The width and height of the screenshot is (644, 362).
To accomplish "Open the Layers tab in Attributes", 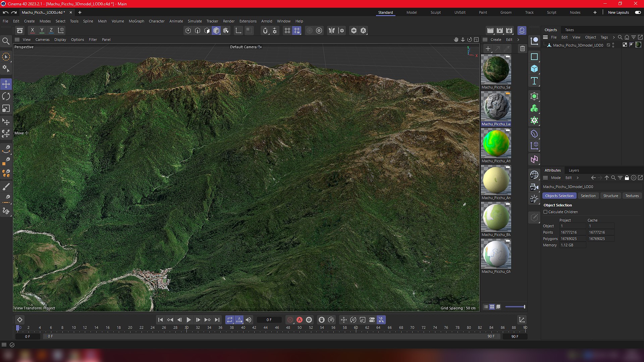I will pyautogui.click(x=574, y=170).
